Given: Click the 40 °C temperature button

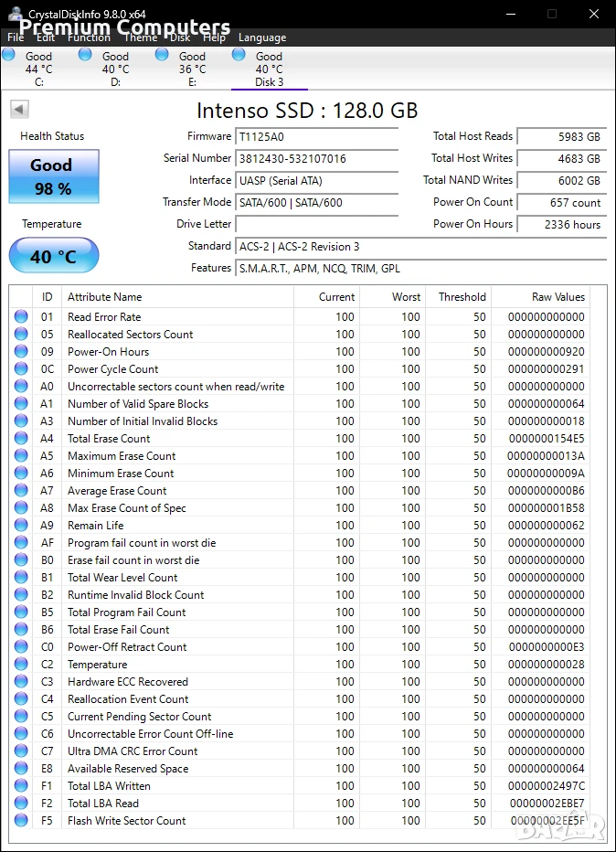Looking at the screenshot, I should tap(54, 255).
